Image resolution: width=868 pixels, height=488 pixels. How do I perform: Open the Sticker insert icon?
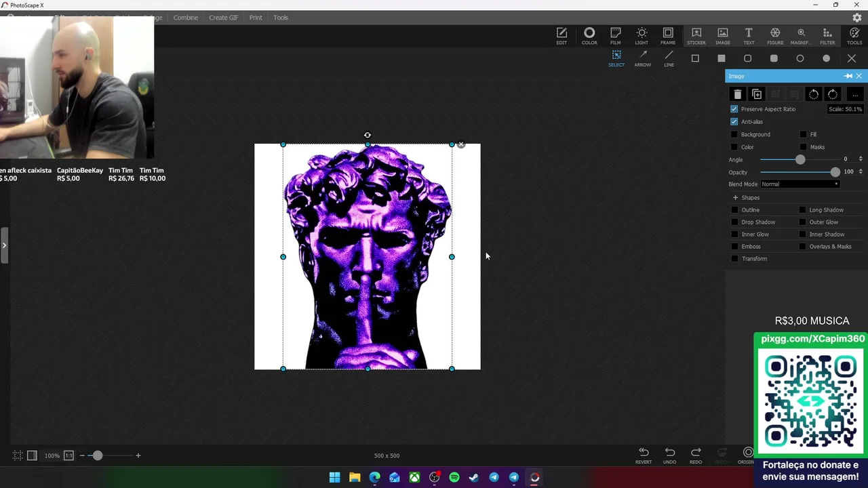pos(696,36)
